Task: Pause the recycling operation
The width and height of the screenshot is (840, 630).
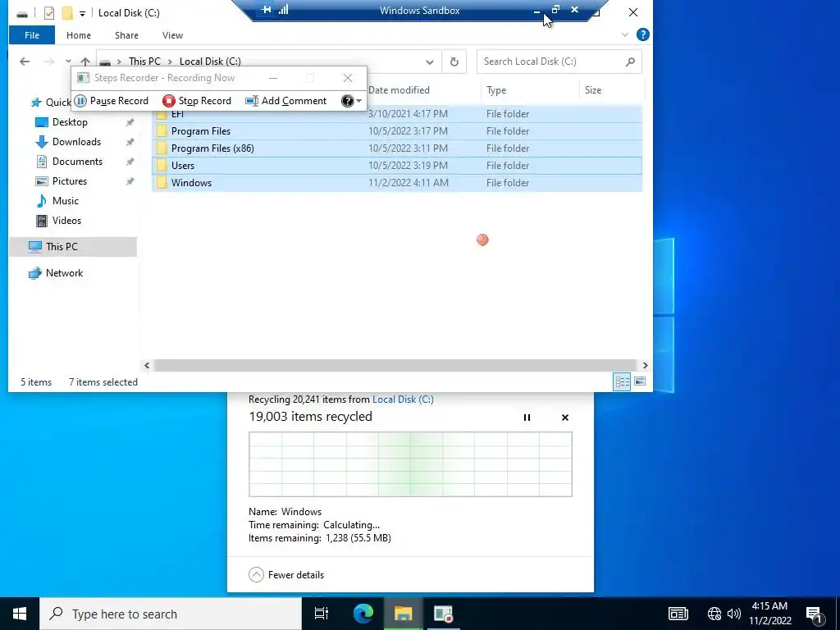Action: pos(527,418)
